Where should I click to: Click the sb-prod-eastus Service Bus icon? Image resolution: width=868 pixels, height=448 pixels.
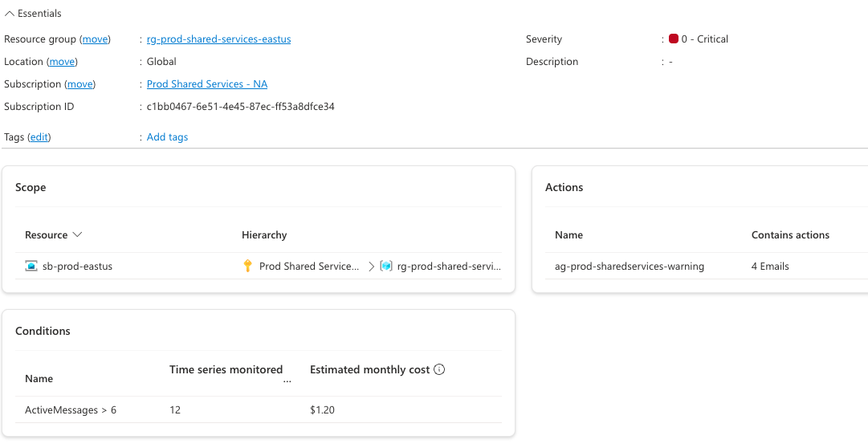click(31, 267)
